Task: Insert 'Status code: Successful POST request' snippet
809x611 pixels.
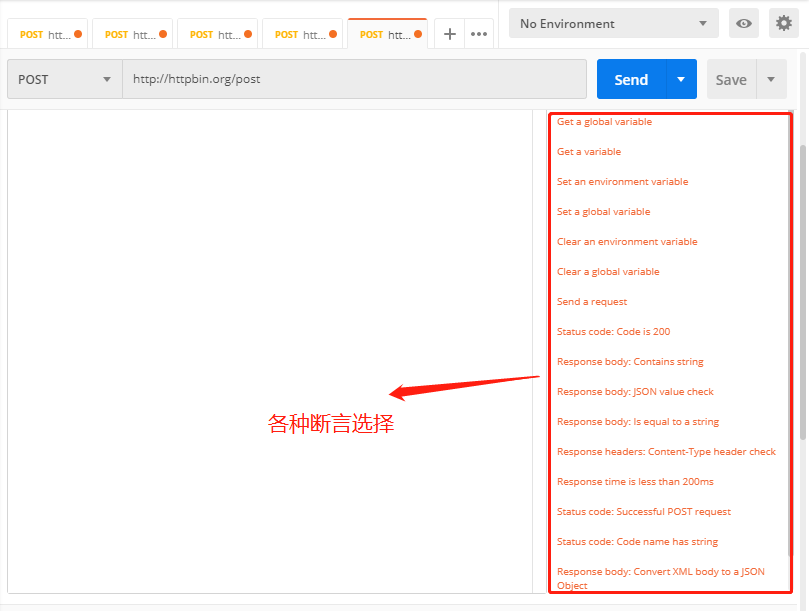Action: click(644, 511)
